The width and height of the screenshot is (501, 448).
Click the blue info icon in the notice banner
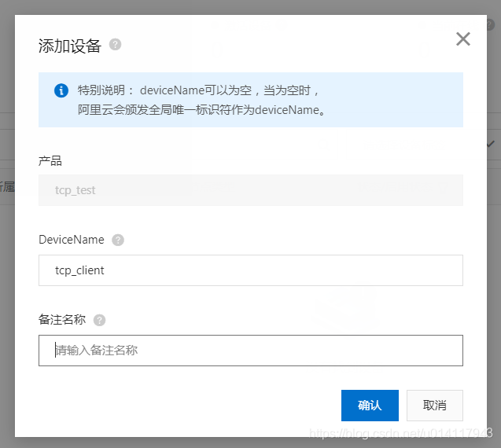click(61, 90)
